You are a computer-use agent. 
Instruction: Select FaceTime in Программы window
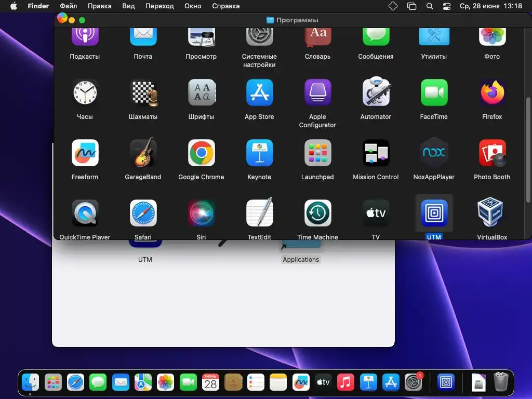[434, 92]
